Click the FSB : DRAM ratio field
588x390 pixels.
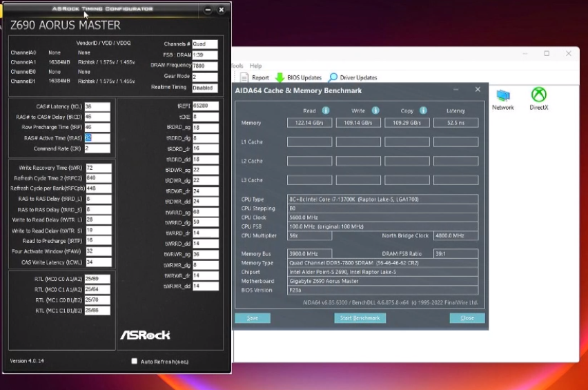click(x=205, y=55)
